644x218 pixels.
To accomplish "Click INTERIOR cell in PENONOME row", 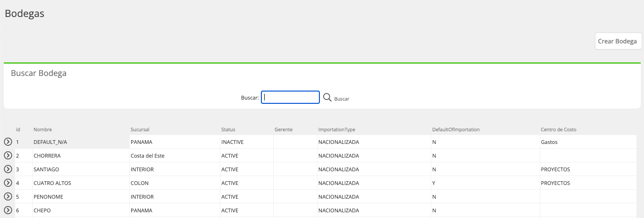I will coord(174,197).
